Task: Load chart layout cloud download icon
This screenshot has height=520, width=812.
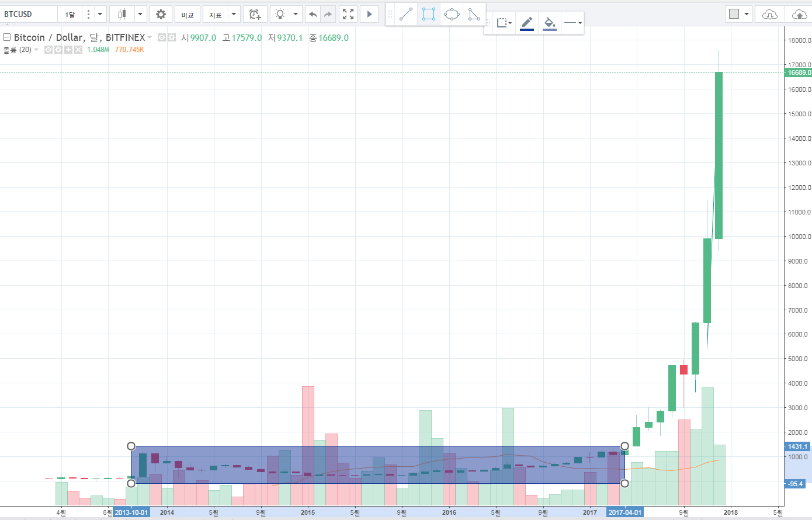Action: 770,14
